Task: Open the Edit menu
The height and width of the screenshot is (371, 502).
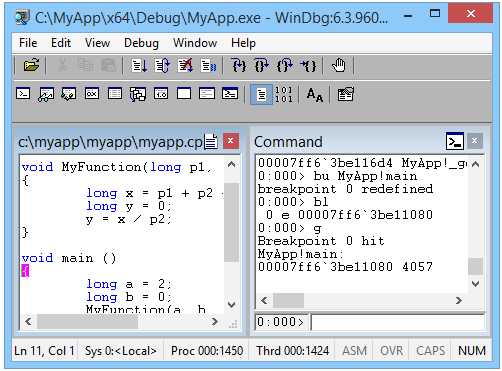Action: tap(61, 43)
